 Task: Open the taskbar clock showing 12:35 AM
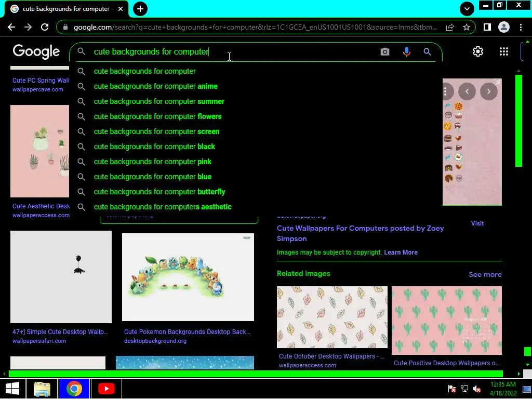(x=503, y=389)
